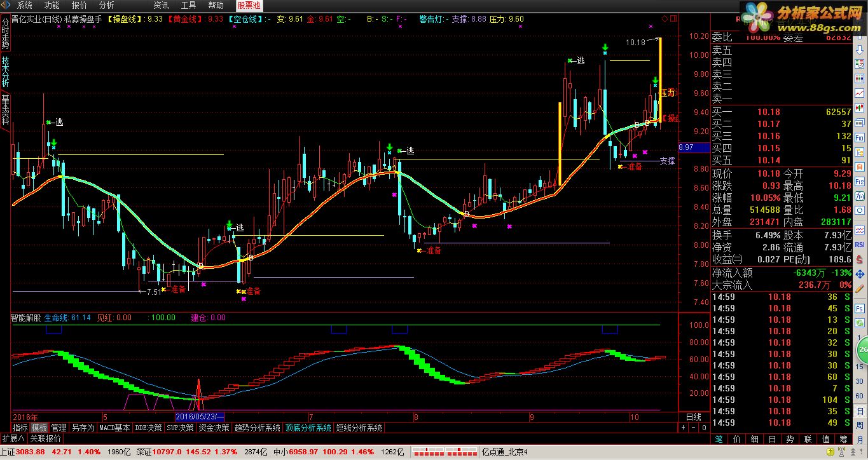The image size is (868, 460).
Task: Switch to 技术分析 side tab
Action: (x=5, y=72)
